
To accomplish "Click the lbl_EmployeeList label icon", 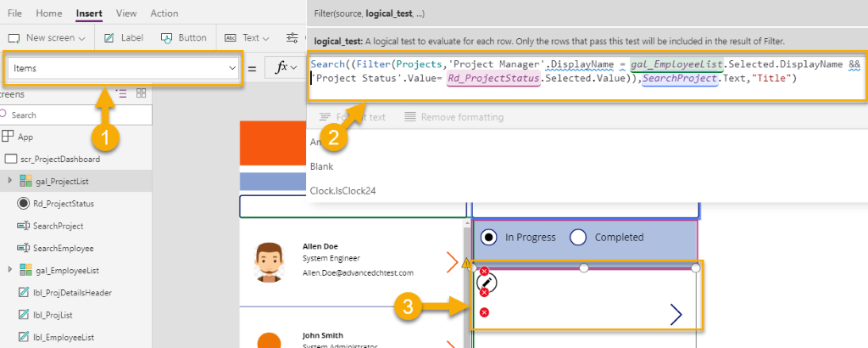I will [x=23, y=337].
